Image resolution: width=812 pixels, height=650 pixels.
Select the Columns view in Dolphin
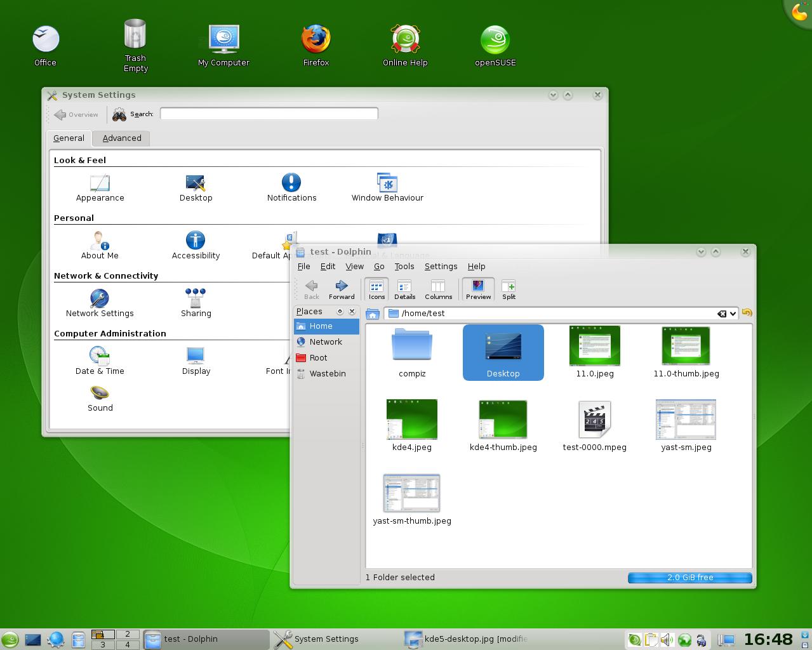point(438,289)
